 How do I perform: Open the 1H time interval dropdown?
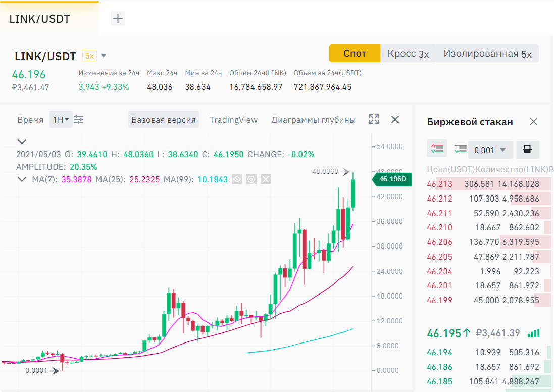[x=61, y=120]
